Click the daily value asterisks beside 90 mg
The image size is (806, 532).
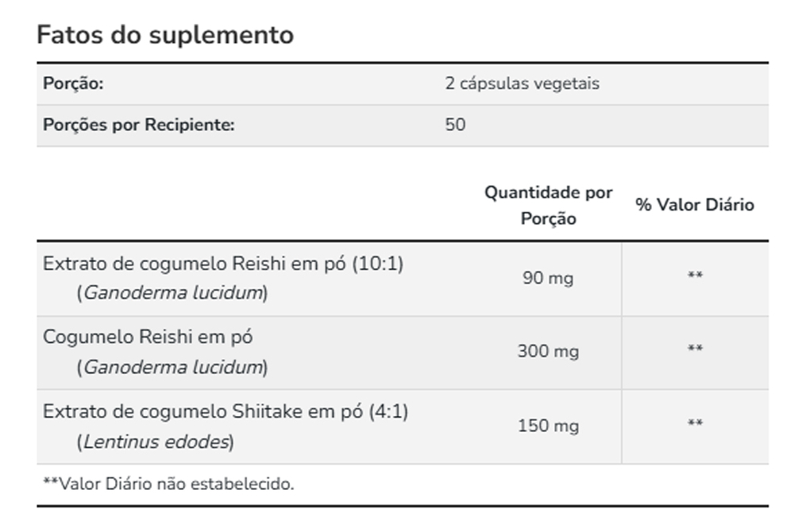tap(695, 276)
